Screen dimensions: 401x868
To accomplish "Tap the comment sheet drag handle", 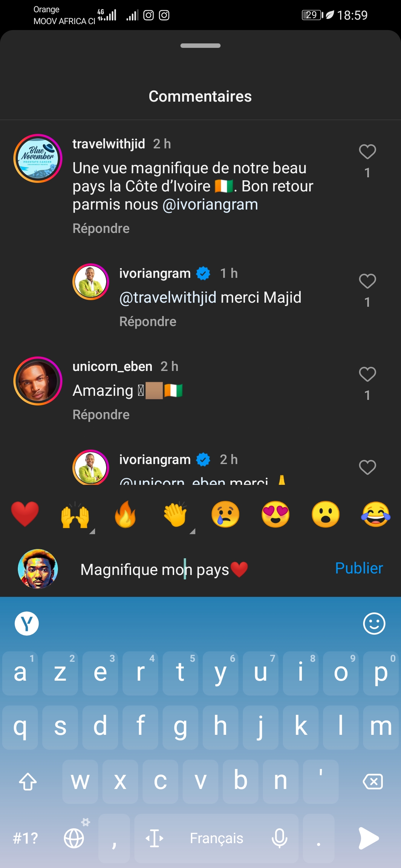I will coord(200,46).
